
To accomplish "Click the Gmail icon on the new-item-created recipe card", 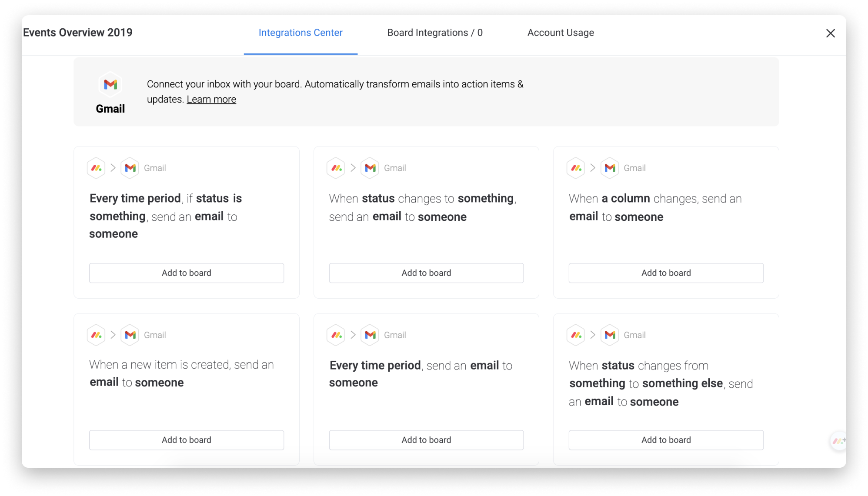I will coord(130,335).
